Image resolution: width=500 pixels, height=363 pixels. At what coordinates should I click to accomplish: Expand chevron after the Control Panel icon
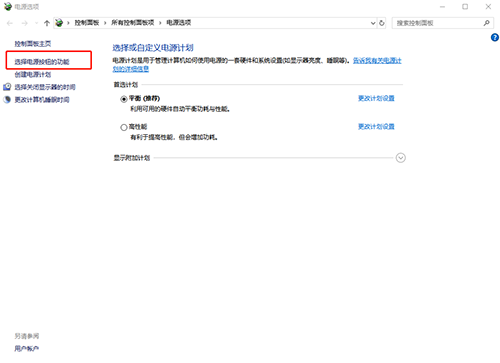68,23
